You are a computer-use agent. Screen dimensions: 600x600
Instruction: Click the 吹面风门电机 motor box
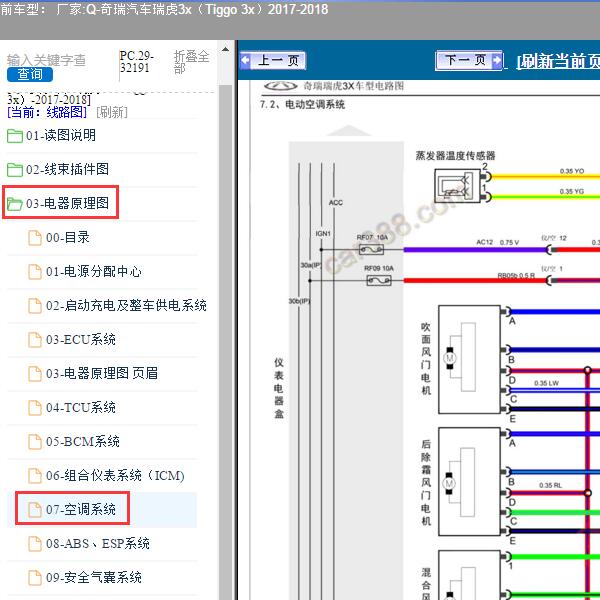pos(469,359)
